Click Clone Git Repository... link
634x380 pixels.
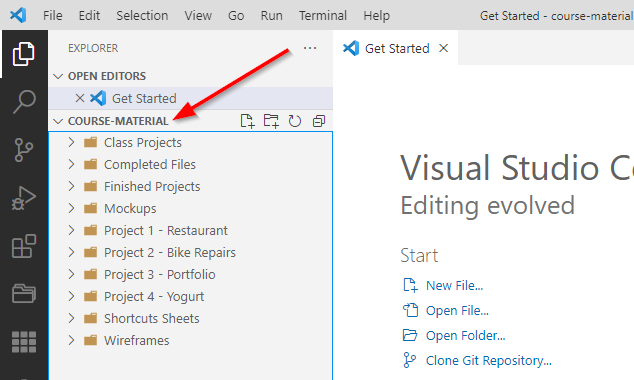click(488, 361)
